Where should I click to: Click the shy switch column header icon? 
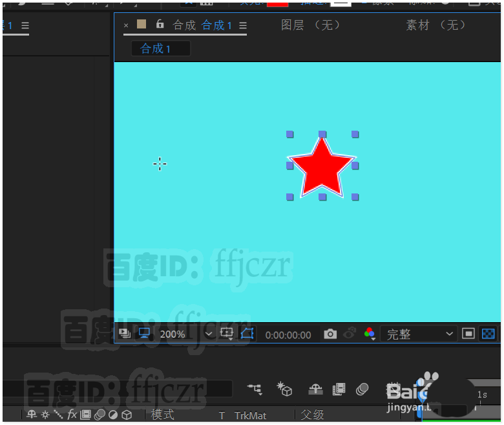32,415
